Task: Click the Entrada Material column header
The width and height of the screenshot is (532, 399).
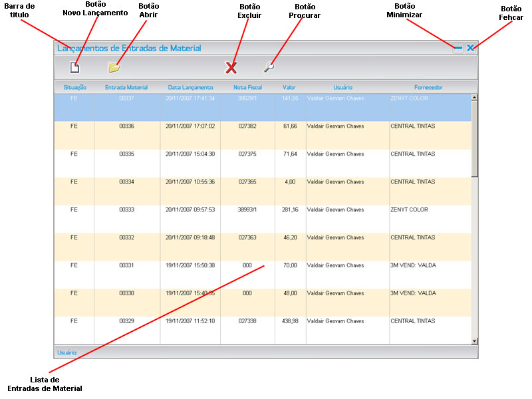Action: (x=126, y=87)
